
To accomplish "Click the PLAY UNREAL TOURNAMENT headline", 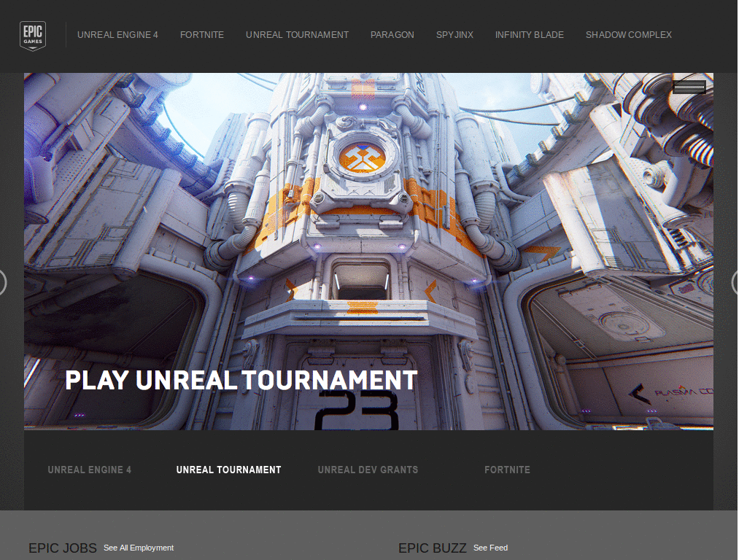I will (x=241, y=379).
